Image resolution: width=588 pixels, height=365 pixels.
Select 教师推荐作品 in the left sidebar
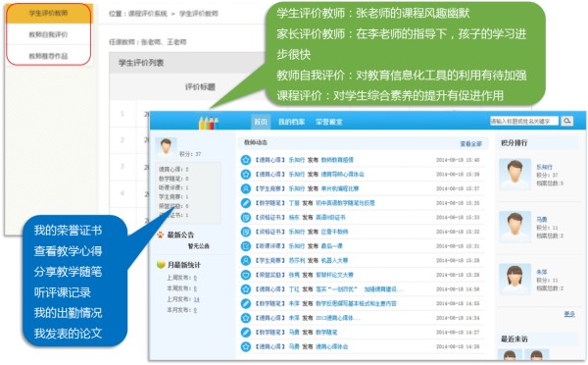pos(48,56)
